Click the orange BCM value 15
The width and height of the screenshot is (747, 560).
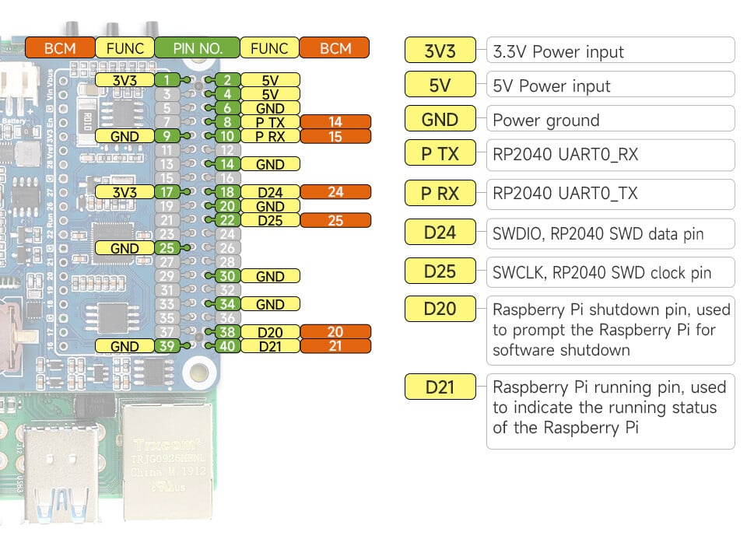click(335, 136)
